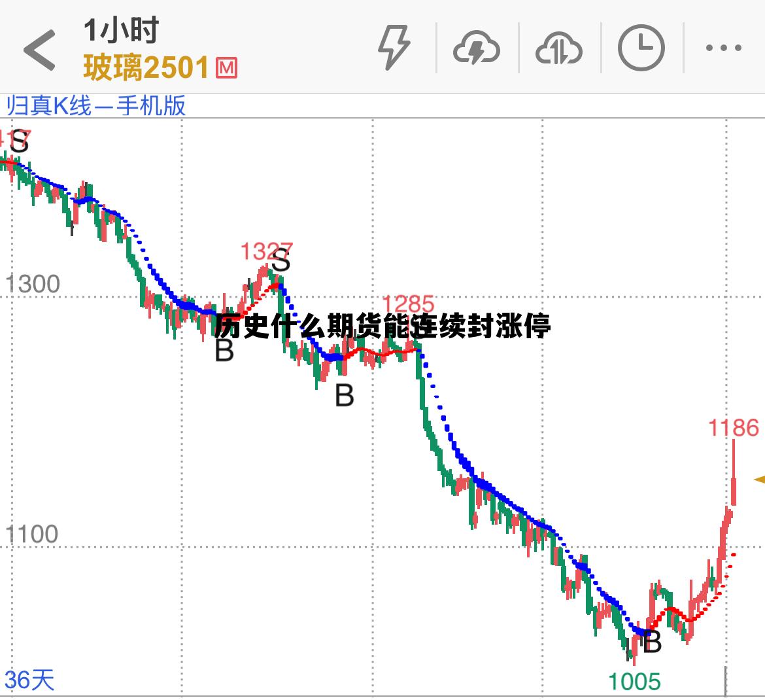765x700 pixels.
Task: Tap the 历史什么期货能连续封涨停 overlay title
Action: 382,326
